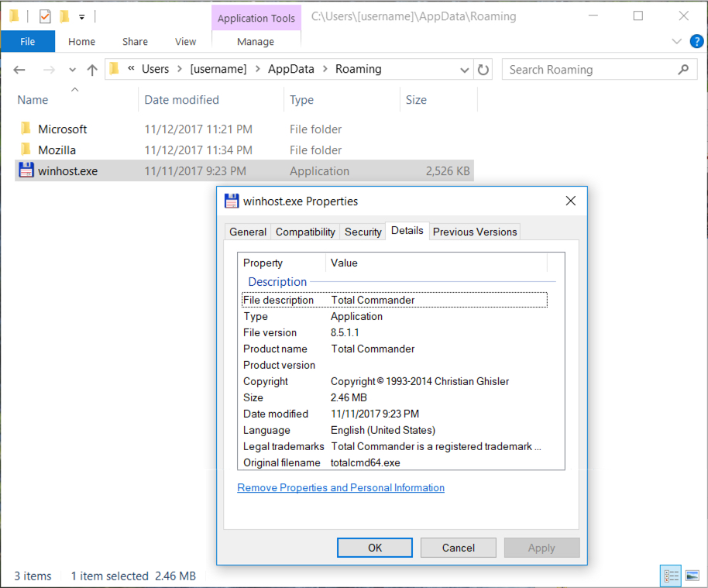Image resolution: width=708 pixels, height=588 pixels.
Task: Click Roaming in the address breadcrumb
Action: coord(359,69)
